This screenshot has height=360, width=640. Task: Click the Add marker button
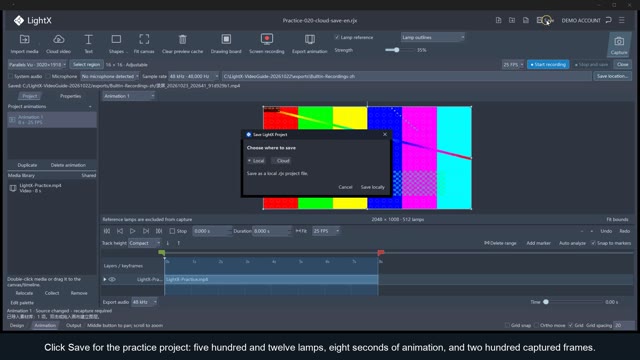538,243
